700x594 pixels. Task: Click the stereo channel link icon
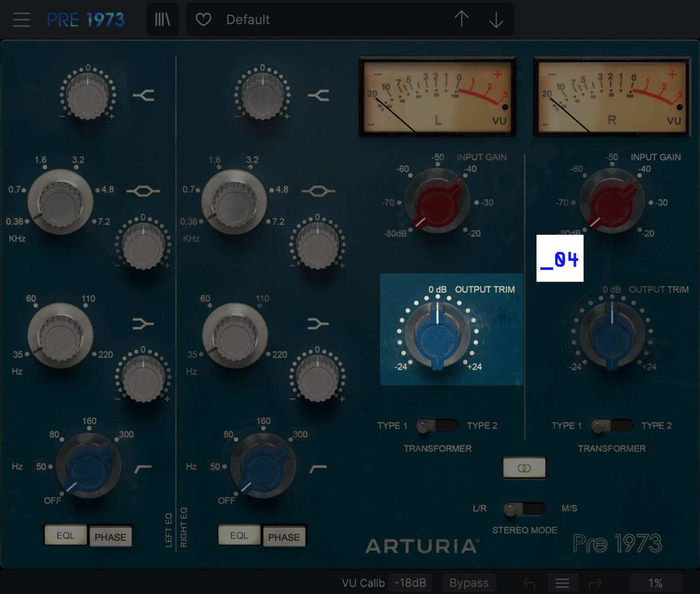pos(524,468)
